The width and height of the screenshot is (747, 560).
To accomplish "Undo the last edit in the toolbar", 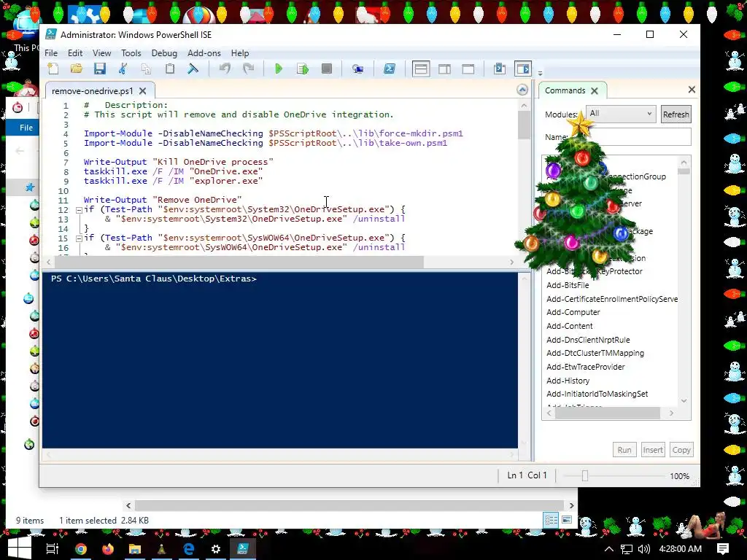I will click(x=225, y=69).
